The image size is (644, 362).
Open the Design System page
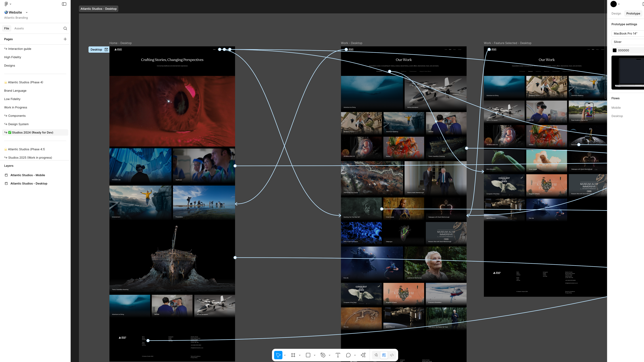(18, 124)
